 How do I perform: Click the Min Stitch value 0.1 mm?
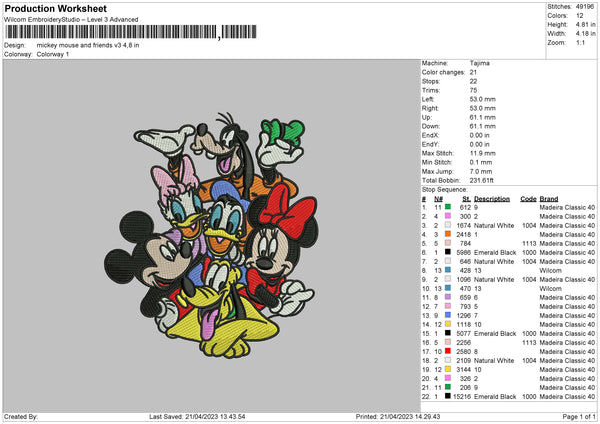[x=481, y=162]
